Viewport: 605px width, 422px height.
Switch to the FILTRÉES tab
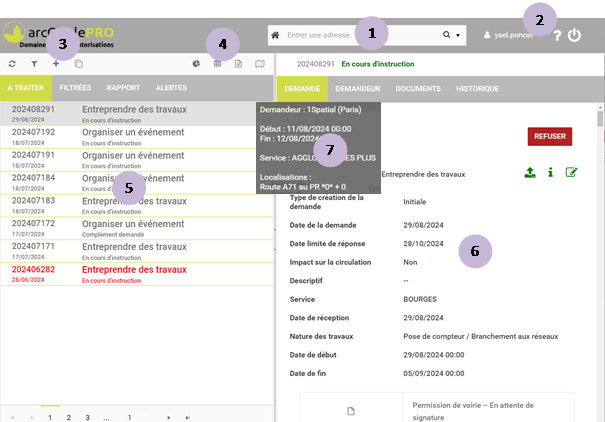pos(75,88)
